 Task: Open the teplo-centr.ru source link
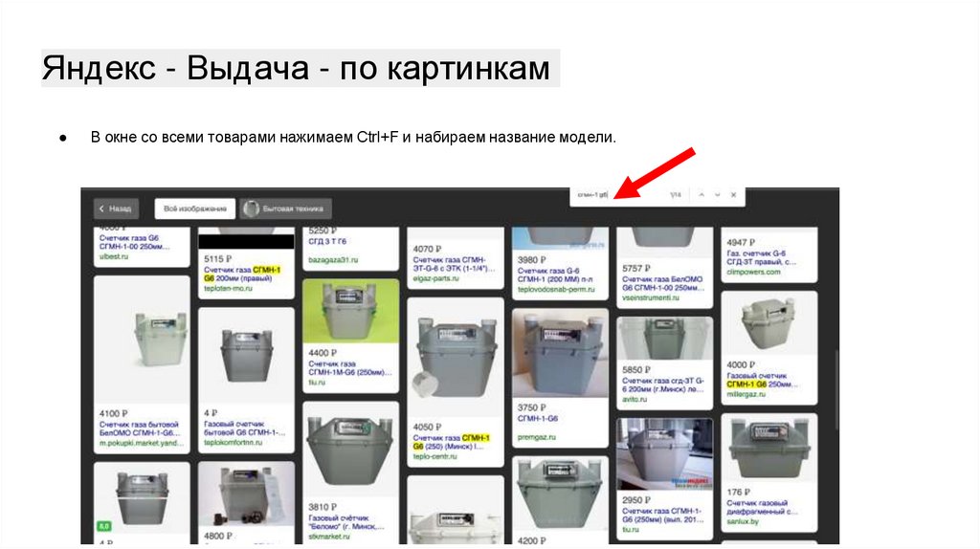tap(435, 456)
